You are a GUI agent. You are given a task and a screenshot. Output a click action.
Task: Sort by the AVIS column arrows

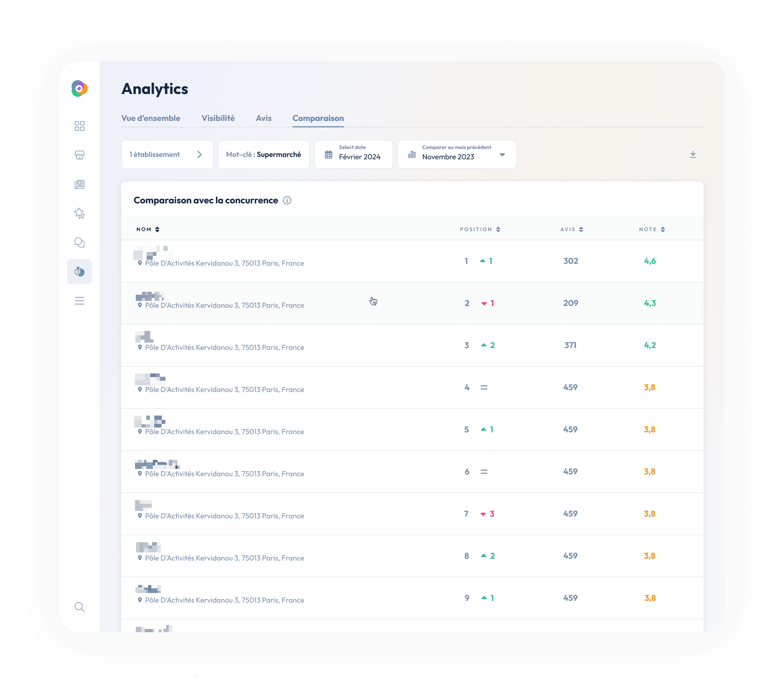pyautogui.click(x=581, y=229)
